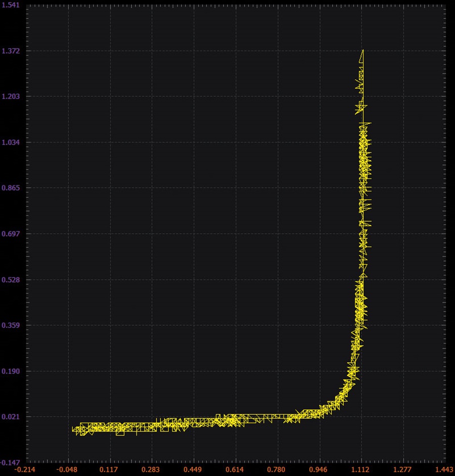Select the 0.449 horizontal axis label
Screen dimensions: 455x476
pos(193,470)
